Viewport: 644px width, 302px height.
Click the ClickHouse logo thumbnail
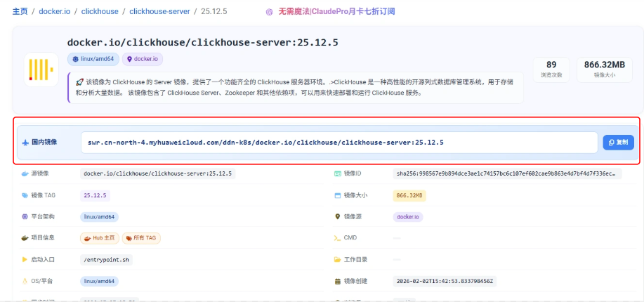coord(41,70)
